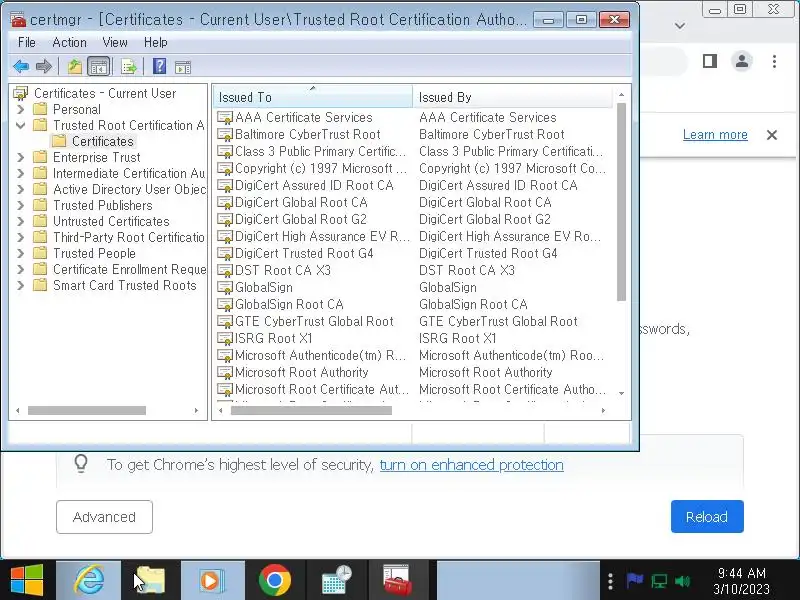This screenshot has width=800, height=600.
Task: Click the list scroll down arrow
Action: 621,393
